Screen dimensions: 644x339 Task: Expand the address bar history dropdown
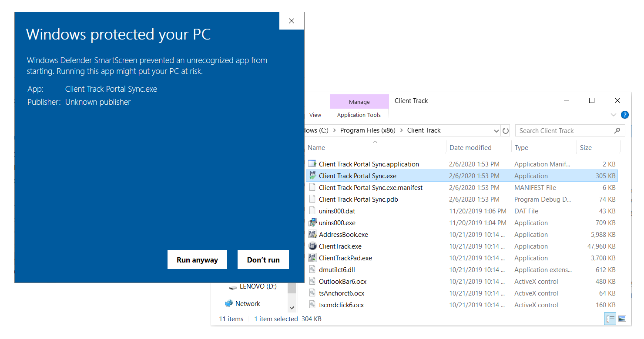[496, 131]
